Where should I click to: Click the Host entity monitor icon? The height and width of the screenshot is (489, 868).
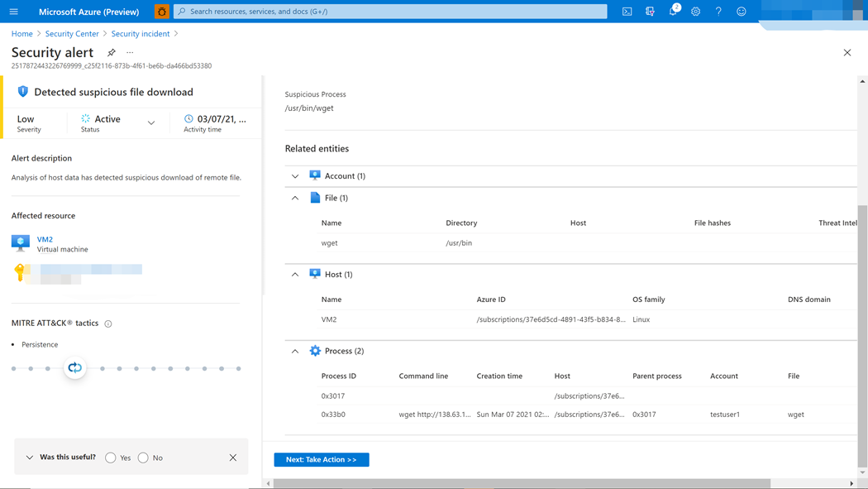(x=315, y=274)
